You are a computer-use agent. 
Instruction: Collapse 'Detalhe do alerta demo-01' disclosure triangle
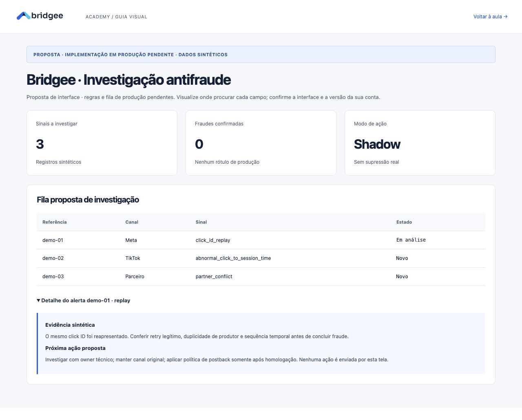pyautogui.click(x=38, y=301)
